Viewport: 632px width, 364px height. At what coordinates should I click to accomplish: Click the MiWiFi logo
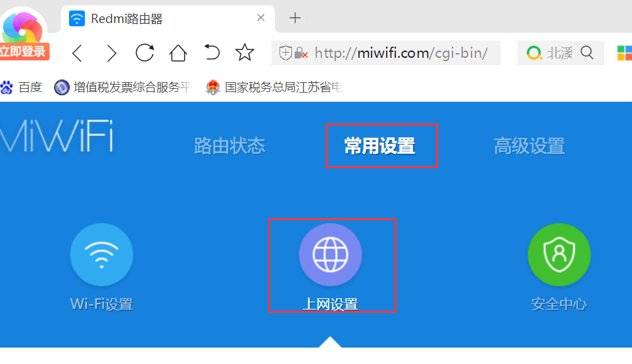[57, 136]
